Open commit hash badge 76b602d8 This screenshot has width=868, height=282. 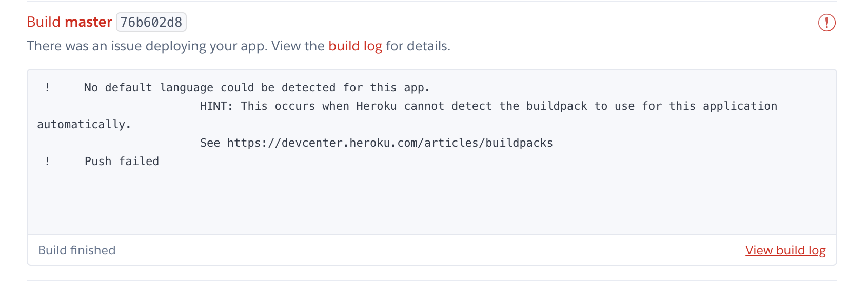coord(151,23)
